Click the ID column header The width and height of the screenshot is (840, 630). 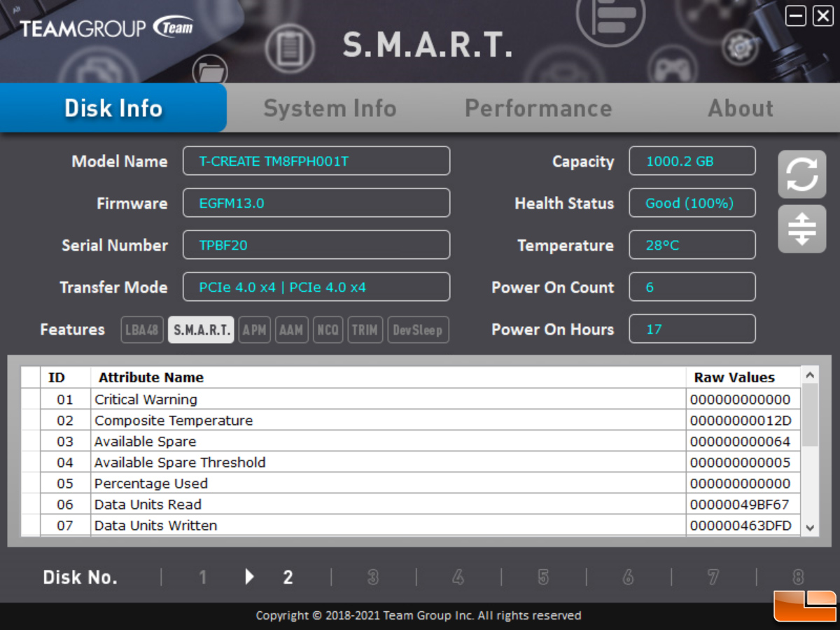point(65,377)
